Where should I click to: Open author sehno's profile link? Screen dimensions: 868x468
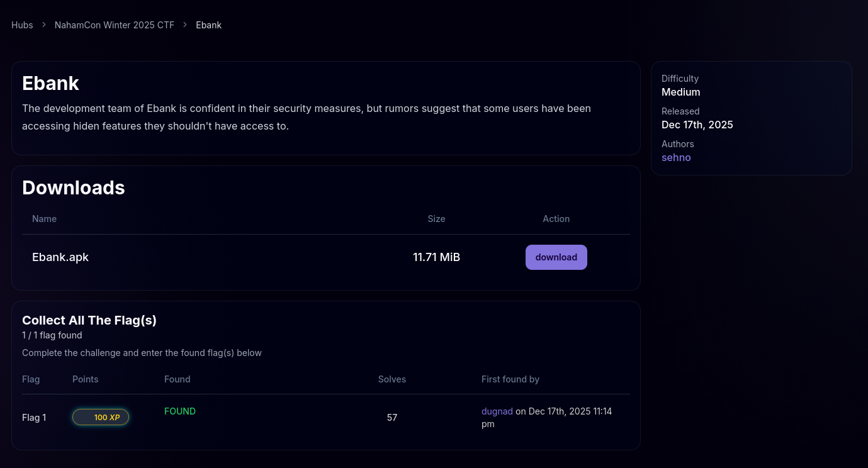coord(676,157)
